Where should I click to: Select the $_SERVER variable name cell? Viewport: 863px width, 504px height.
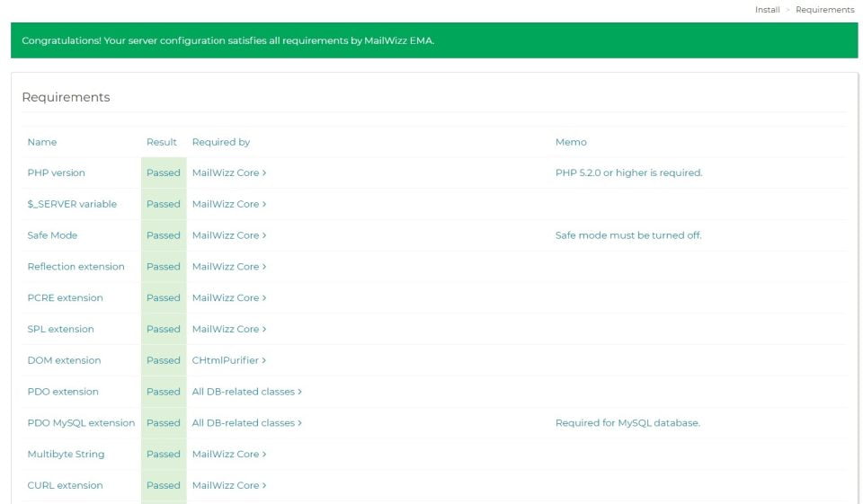click(x=72, y=204)
